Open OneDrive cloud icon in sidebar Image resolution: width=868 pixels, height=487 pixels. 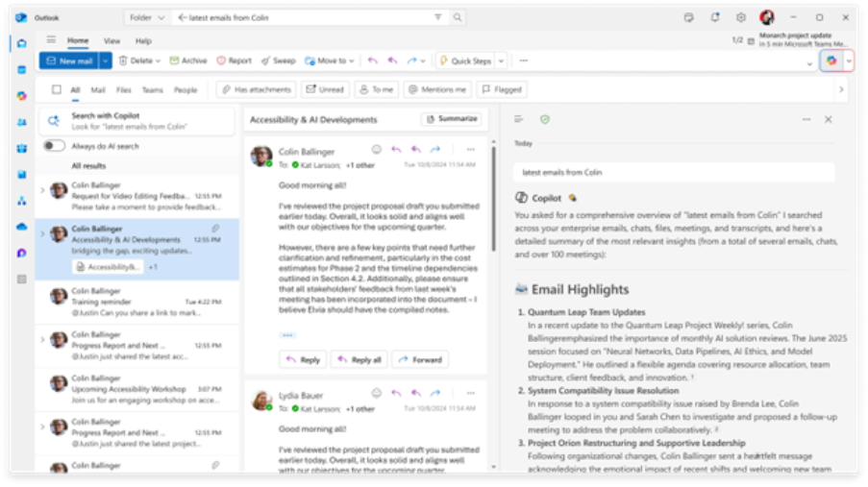21,227
